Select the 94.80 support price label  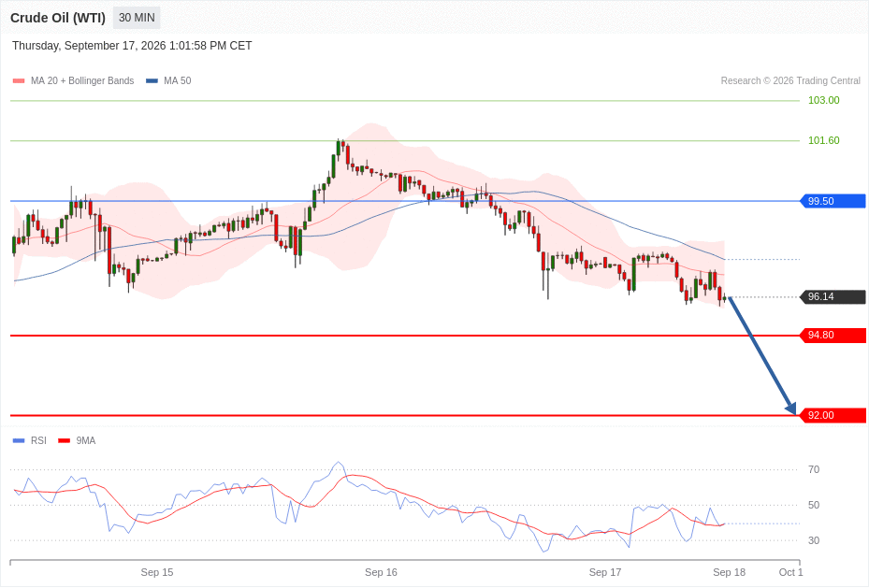(x=833, y=335)
